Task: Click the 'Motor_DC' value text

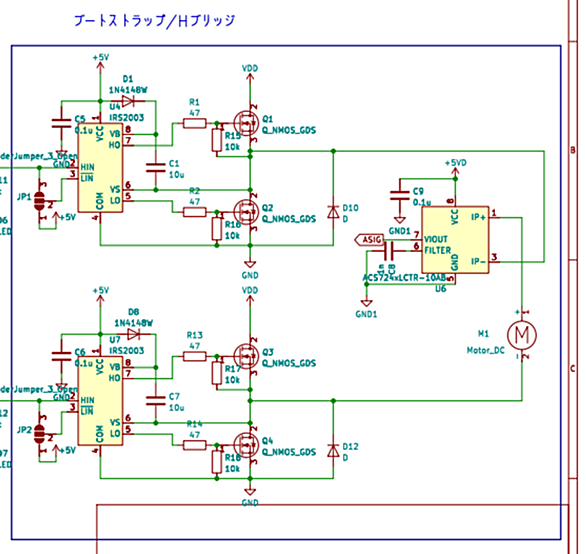Action: pyautogui.click(x=485, y=351)
